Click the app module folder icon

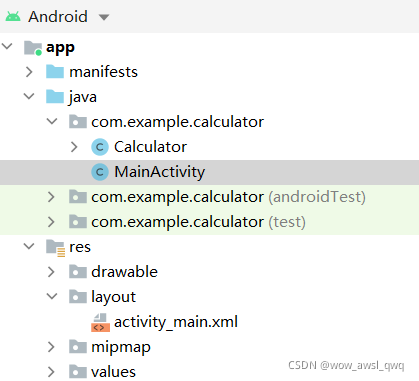(33, 48)
